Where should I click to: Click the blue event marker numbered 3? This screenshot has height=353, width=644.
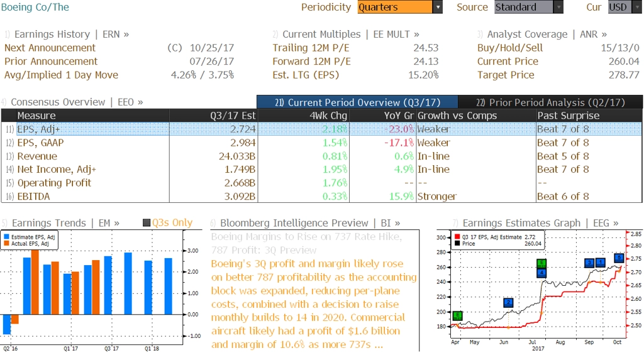(589, 263)
